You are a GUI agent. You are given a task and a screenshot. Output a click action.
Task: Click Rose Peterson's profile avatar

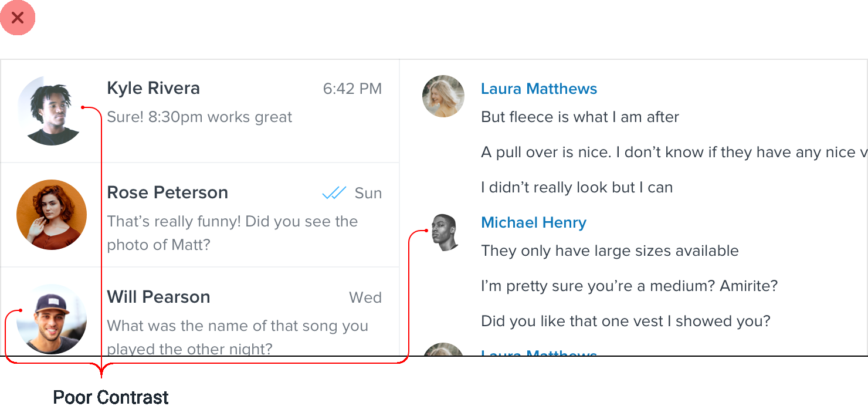click(52, 215)
